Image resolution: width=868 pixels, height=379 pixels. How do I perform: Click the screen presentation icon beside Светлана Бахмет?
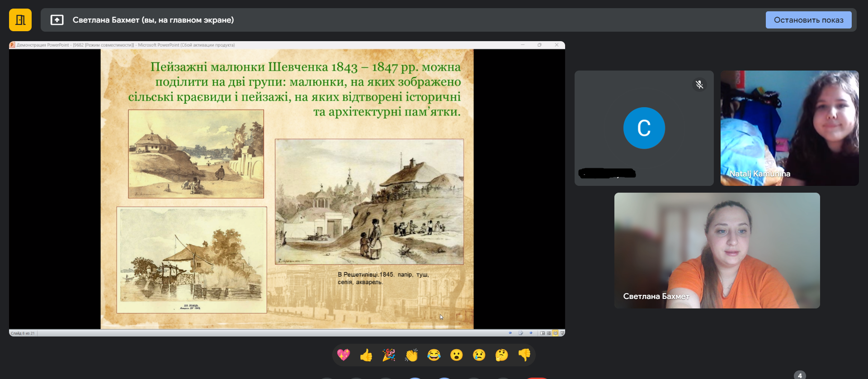(57, 20)
